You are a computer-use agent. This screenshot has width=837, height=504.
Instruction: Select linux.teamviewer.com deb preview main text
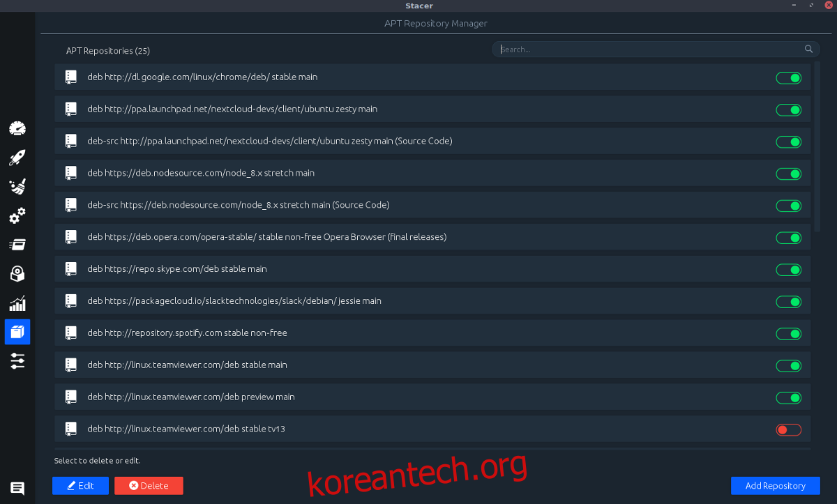point(191,397)
